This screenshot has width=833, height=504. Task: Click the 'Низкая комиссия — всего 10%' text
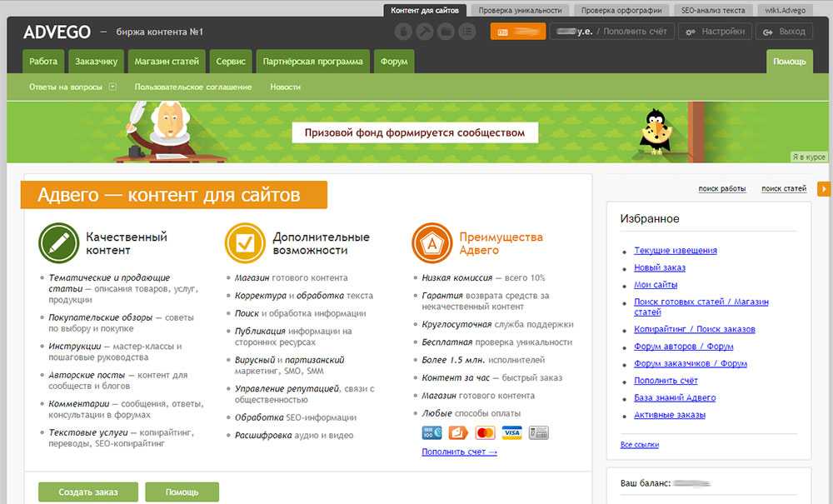click(x=483, y=277)
